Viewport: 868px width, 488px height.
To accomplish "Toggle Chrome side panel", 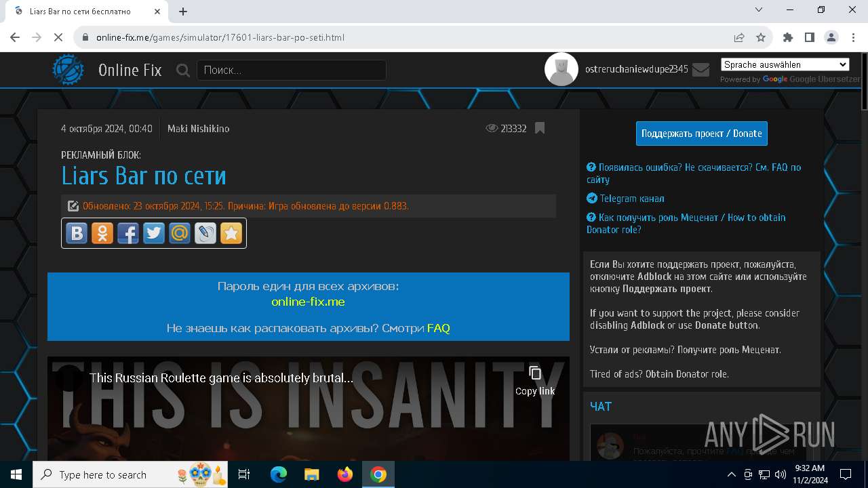I will pyautogui.click(x=810, y=37).
